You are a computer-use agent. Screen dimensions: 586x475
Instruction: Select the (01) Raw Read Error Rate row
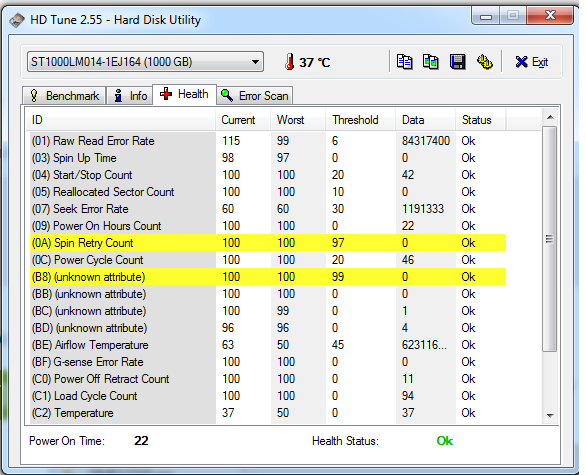pos(268,141)
